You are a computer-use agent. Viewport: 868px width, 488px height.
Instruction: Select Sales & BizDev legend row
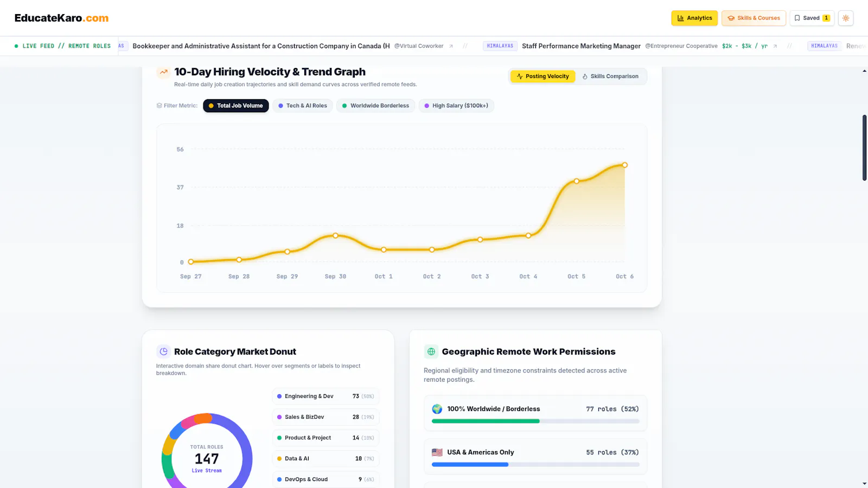(325, 417)
